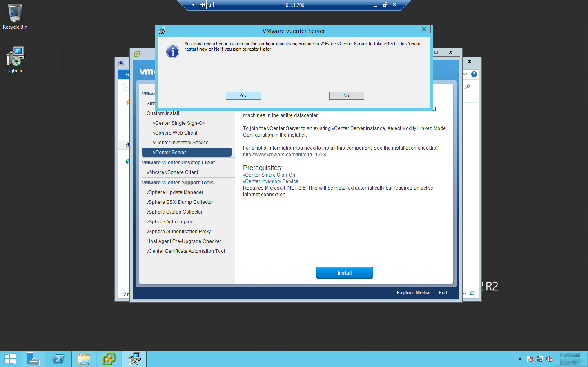The height and width of the screenshot is (367, 588).
Task: Click the explorer search box
Action: tap(468, 87)
